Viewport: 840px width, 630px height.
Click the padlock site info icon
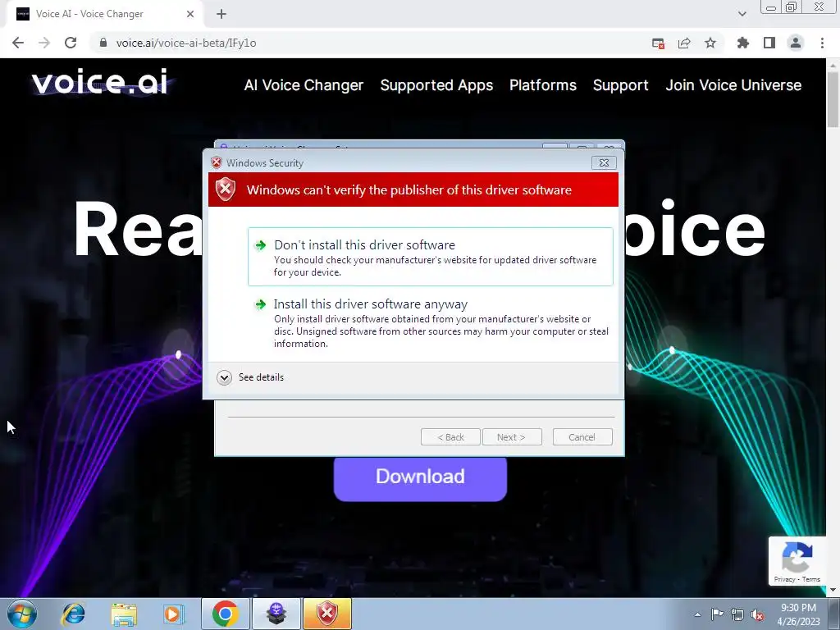[x=103, y=43]
